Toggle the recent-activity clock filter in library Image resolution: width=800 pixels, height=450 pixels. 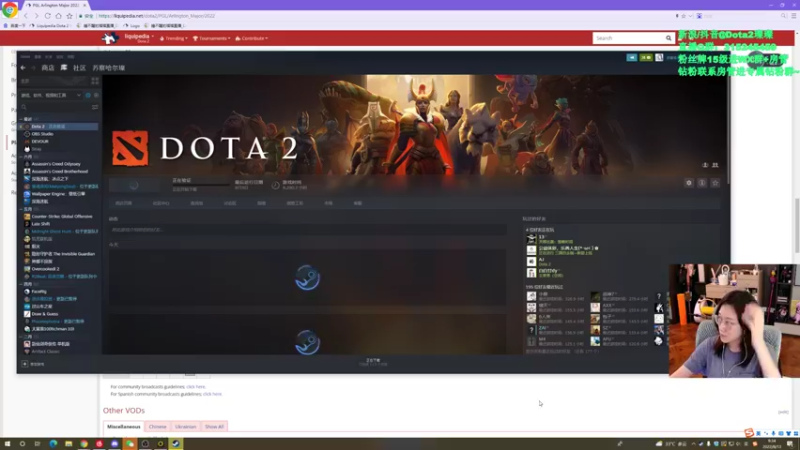(88, 95)
